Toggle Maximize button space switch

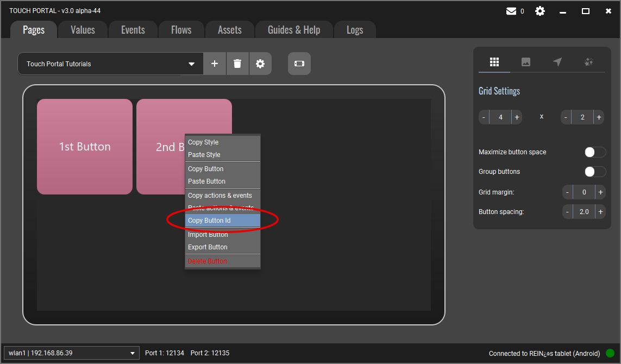[595, 152]
